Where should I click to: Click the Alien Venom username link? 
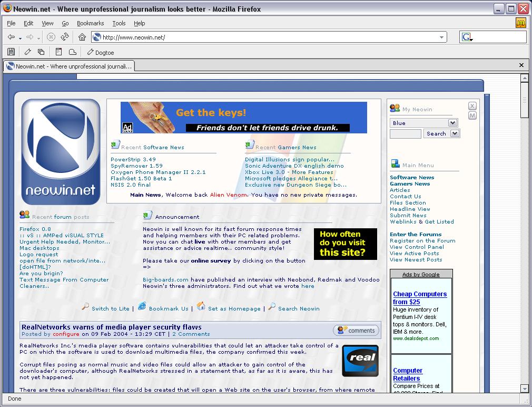pos(229,195)
